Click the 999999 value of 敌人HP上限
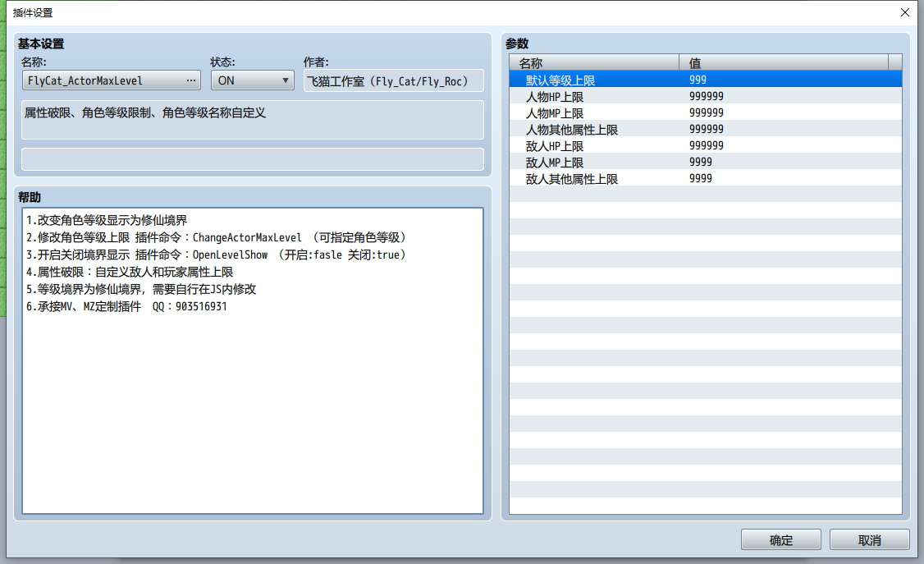 point(706,145)
